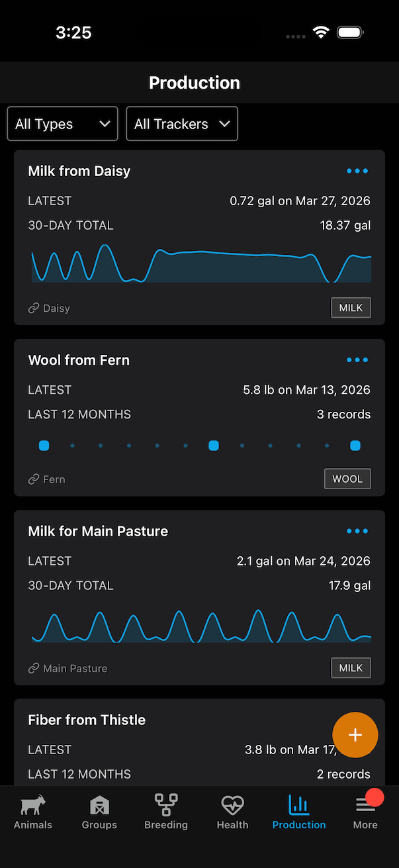Screen dimensions: 399x868
Task: Expand the All Types filter dropdown
Action: [62, 123]
